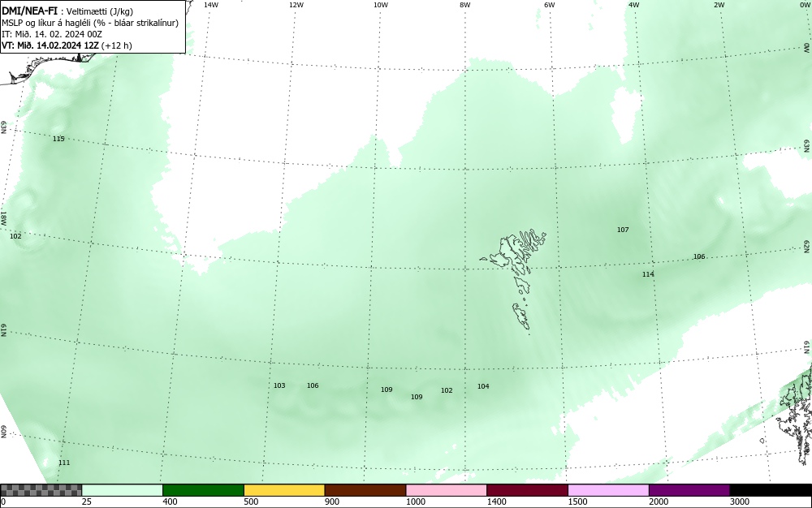Click the value 106 near the 62N label
This screenshot has height=508, width=812.
699,256
